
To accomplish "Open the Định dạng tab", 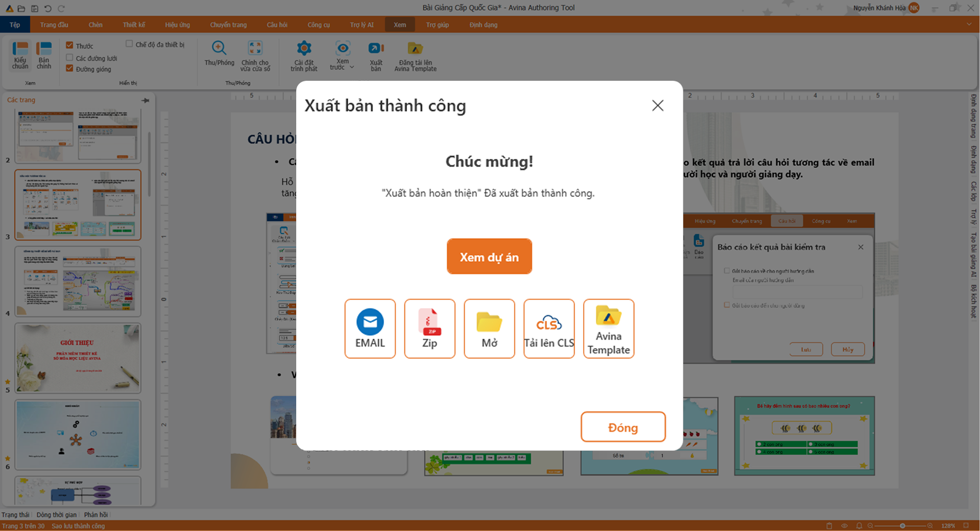I will (483, 25).
